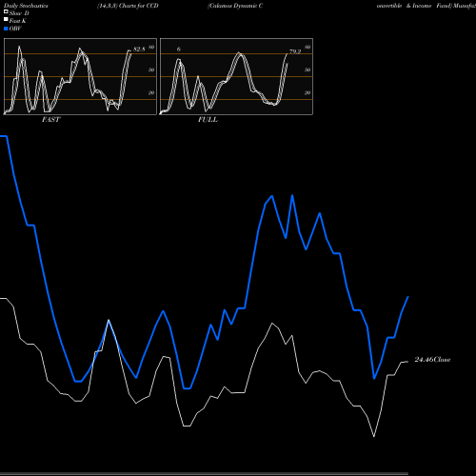The image size is (476, 476).
Task: Click the 79.2 value in FULL chart
Action: click(x=295, y=51)
